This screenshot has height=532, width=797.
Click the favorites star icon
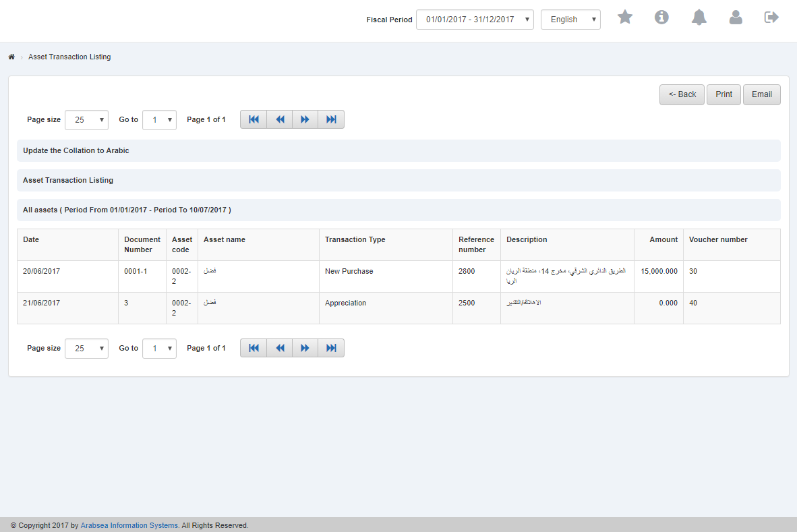point(624,18)
